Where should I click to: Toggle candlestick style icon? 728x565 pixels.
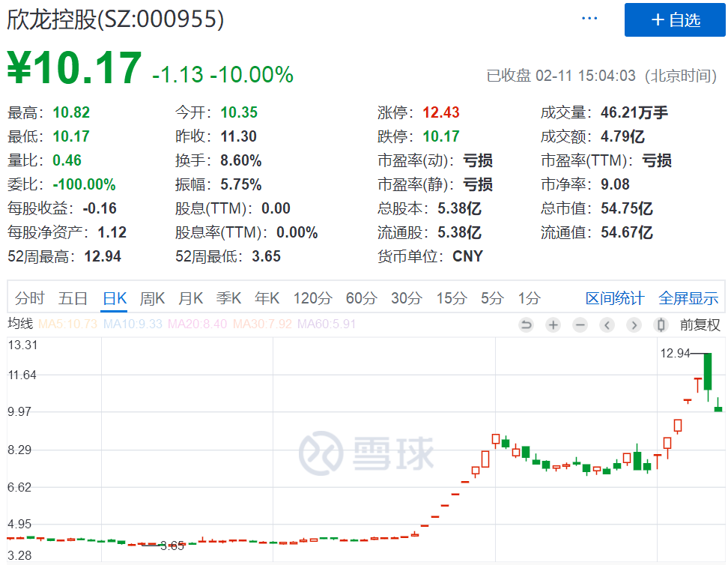click(661, 324)
